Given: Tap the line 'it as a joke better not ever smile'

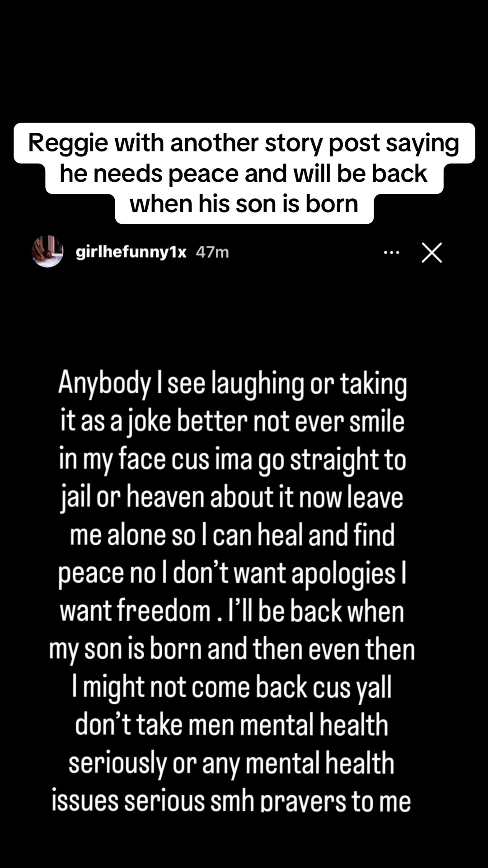Looking at the screenshot, I should 232,422.
